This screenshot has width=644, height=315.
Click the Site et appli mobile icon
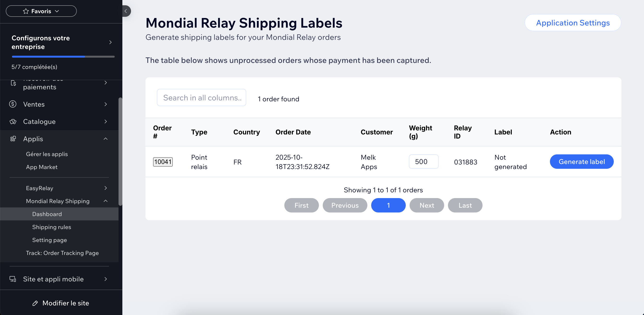click(x=13, y=279)
